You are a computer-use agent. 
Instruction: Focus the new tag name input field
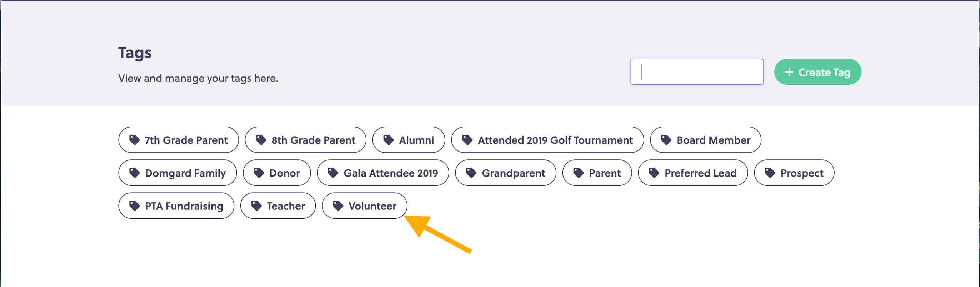point(696,71)
